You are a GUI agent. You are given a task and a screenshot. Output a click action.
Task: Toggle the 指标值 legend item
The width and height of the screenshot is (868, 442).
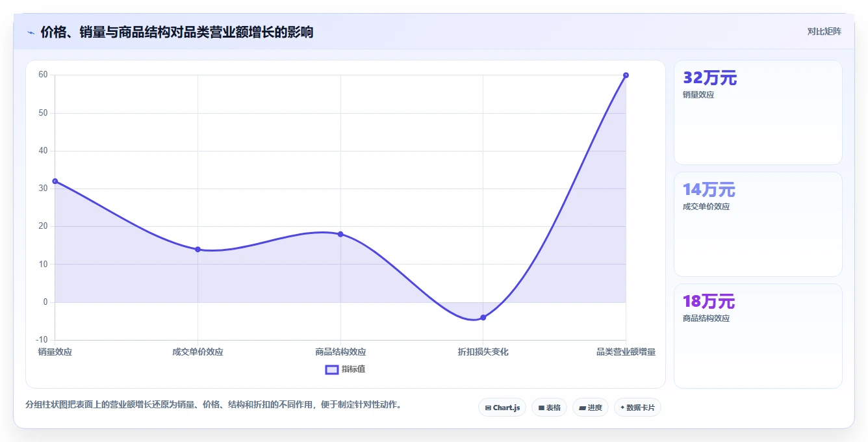point(346,369)
